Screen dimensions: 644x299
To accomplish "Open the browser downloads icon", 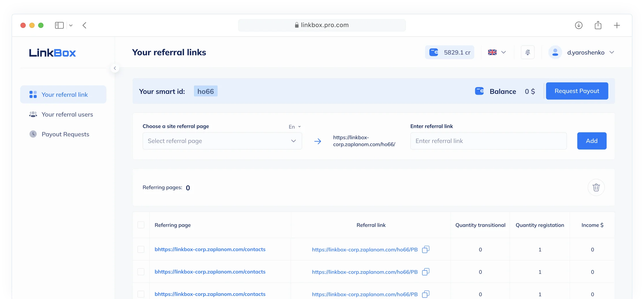I will tap(579, 25).
